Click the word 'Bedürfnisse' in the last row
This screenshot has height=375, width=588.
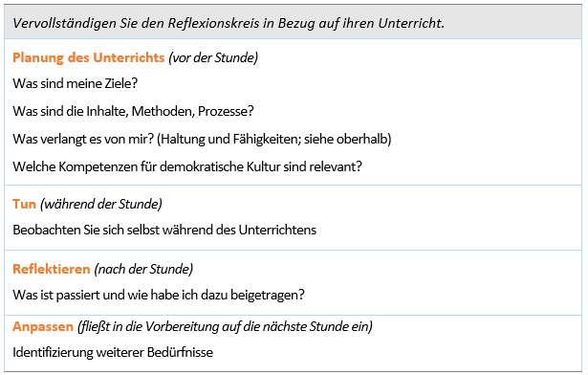180,352
